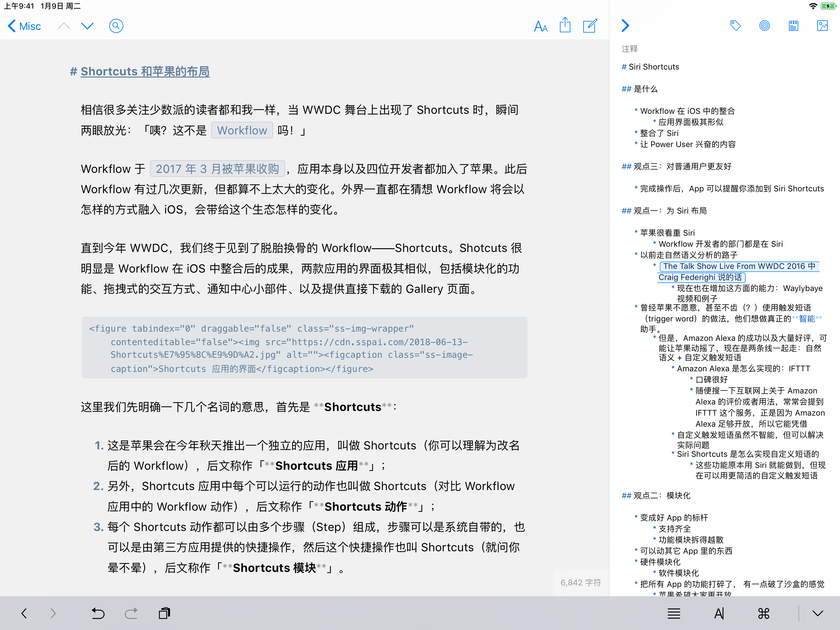Open the inline text formatting A| button
This screenshot has height=630, width=840.
tap(719, 613)
